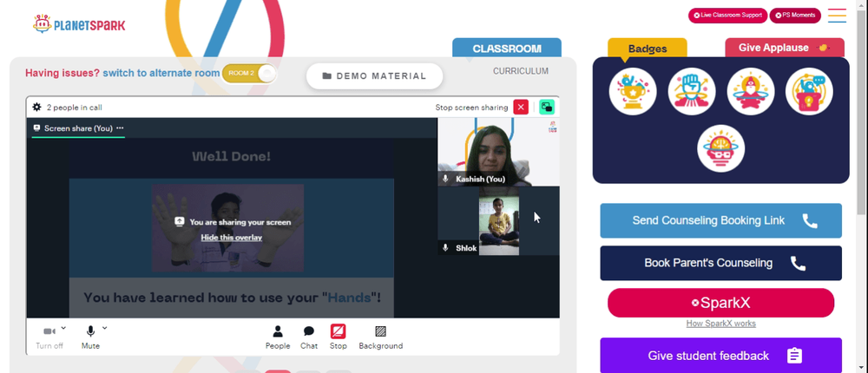Click 'You are sharing your screen' message

(240, 222)
